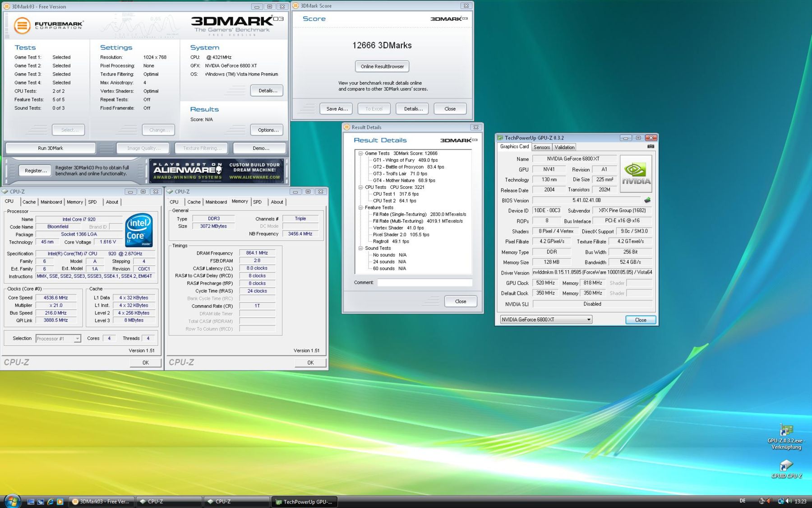This screenshot has width=812, height=508.
Task: Collapse the Sound Tests tree node
Action: 360,248
